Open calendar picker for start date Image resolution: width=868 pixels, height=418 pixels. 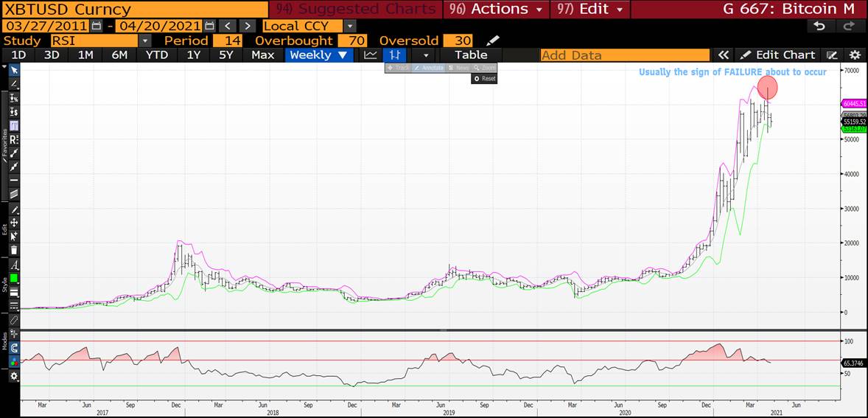97,26
